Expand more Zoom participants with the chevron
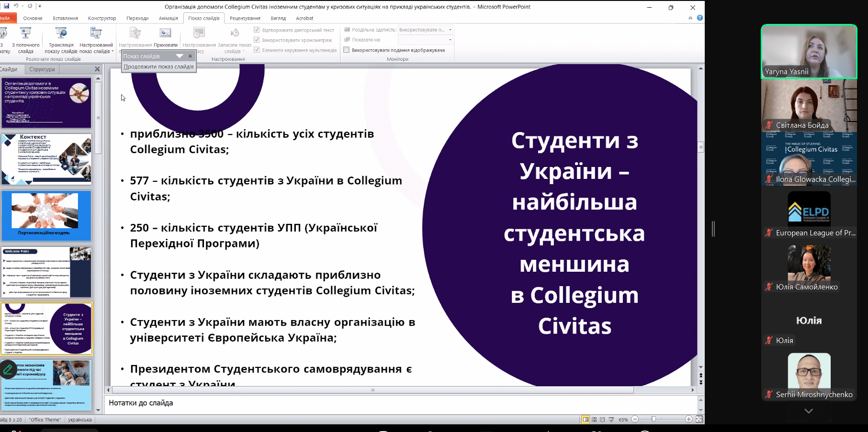The width and height of the screenshot is (868, 432). 808,411
